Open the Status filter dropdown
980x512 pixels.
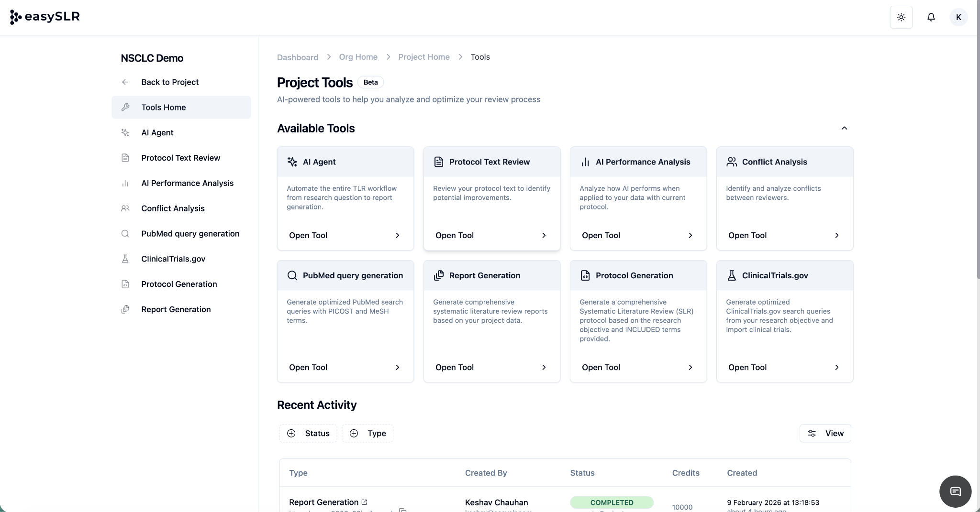click(x=308, y=433)
